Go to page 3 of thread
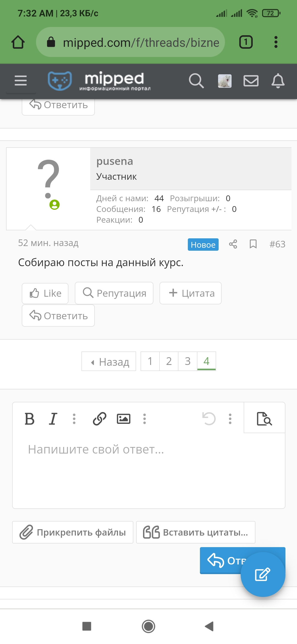297x644 pixels. point(188,361)
